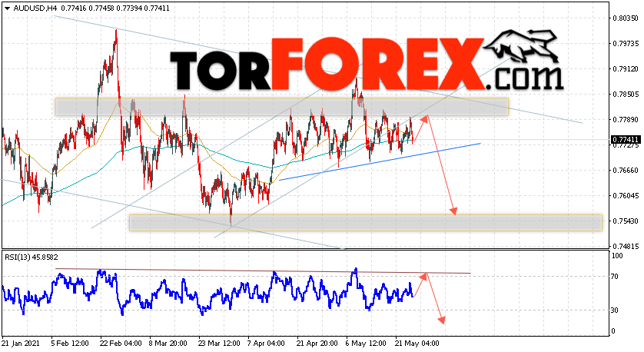Viewport: 644px width, 352px height.
Task: Click the 22 Feb 04:00 date label
Action: pos(121,344)
